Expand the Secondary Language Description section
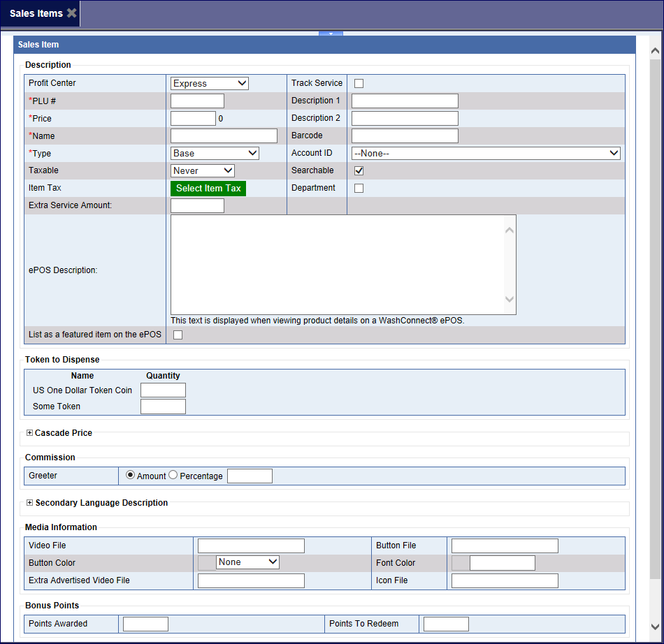Viewport: 664px width, 644px height. click(x=29, y=503)
